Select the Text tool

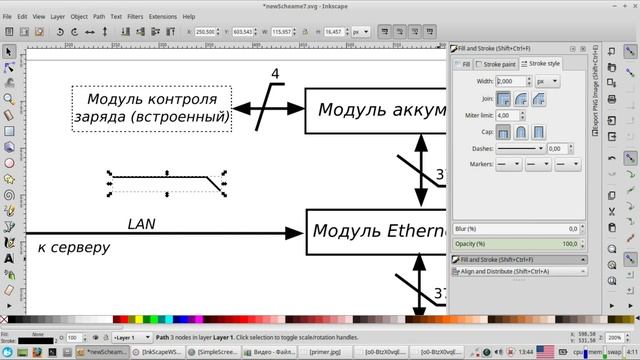pos(9,259)
